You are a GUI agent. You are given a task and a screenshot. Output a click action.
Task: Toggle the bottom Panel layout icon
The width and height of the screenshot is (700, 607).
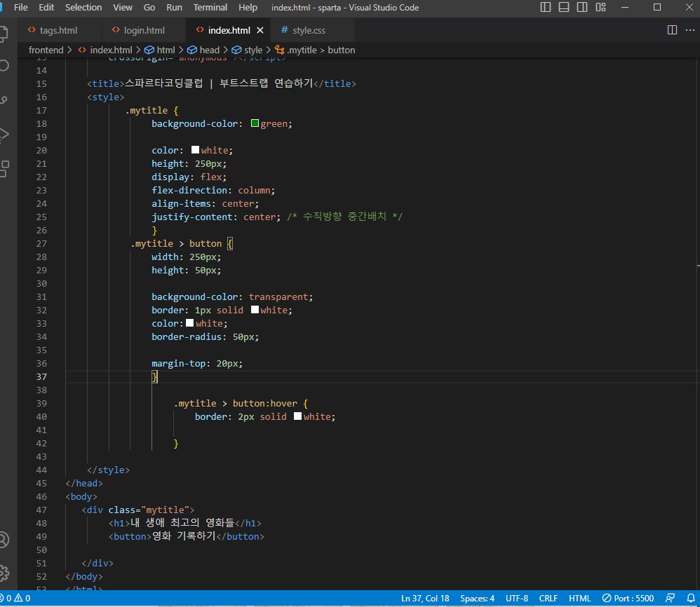click(564, 7)
